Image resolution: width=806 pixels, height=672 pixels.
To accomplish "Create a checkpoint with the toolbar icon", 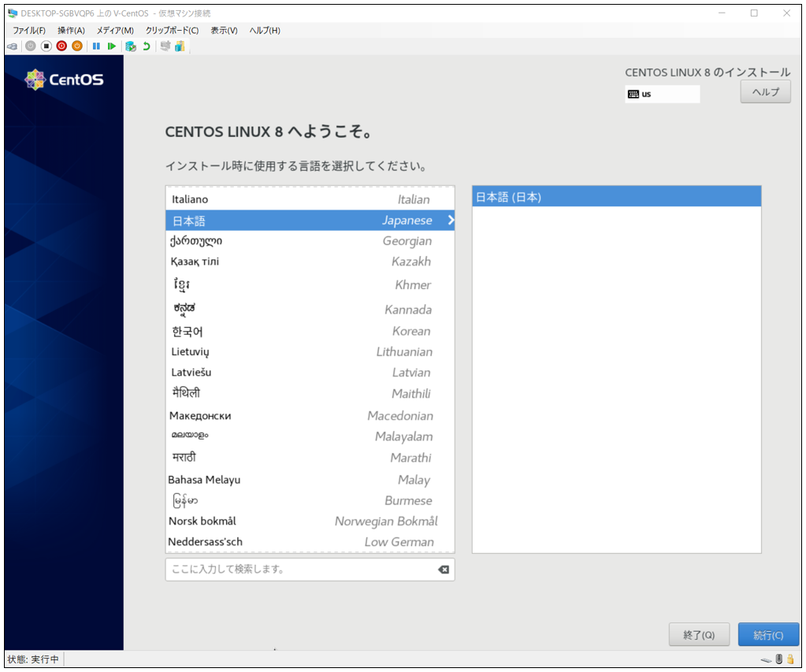I will point(131,46).
